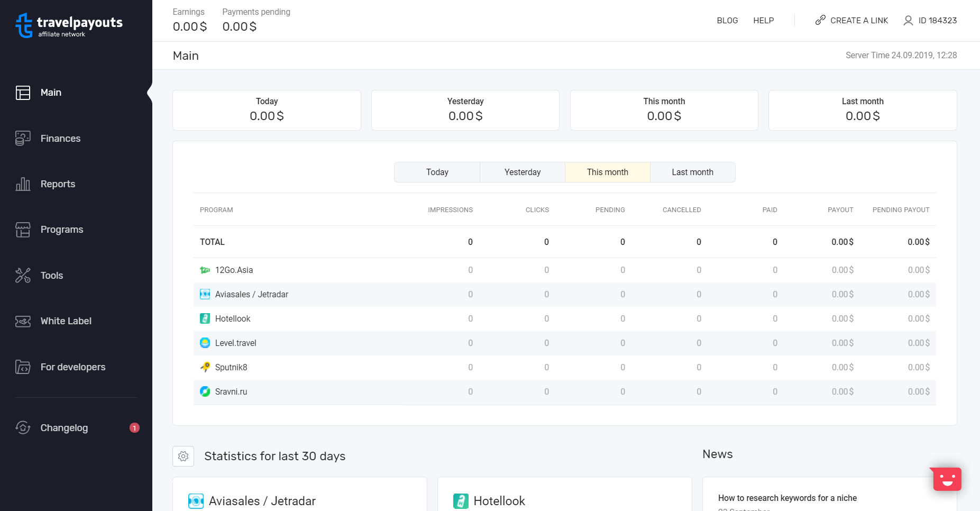Click the Last month earnings summary card
The height and width of the screenshot is (511, 980).
pos(863,110)
